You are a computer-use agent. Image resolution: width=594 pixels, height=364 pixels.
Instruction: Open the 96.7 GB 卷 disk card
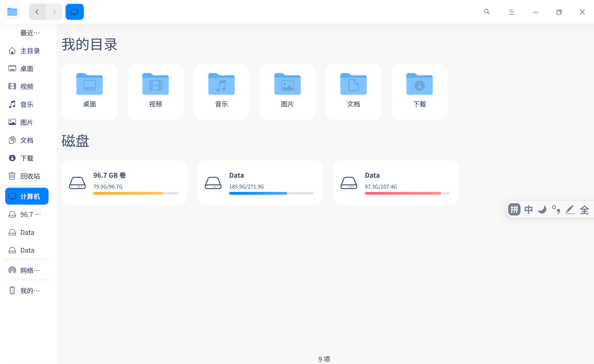tap(124, 182)
